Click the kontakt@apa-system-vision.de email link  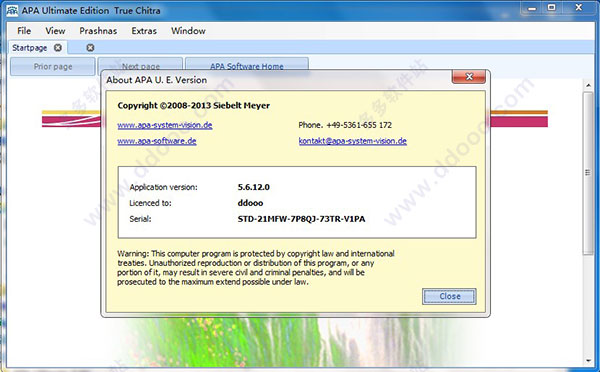[352, 141]
